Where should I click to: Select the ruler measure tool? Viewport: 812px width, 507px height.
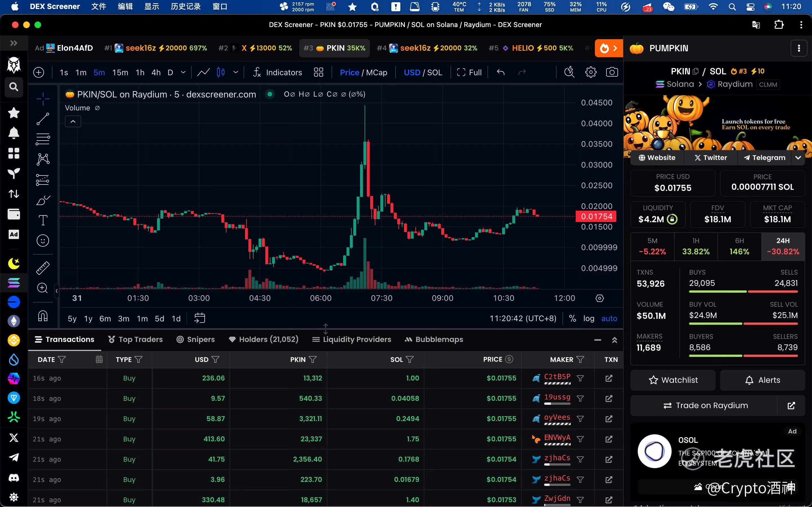[43, 268]
